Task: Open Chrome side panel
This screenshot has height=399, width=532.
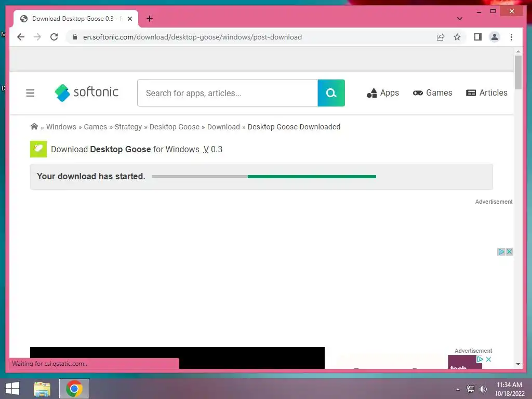Action: pyautogui.click(x=478, y=37)
